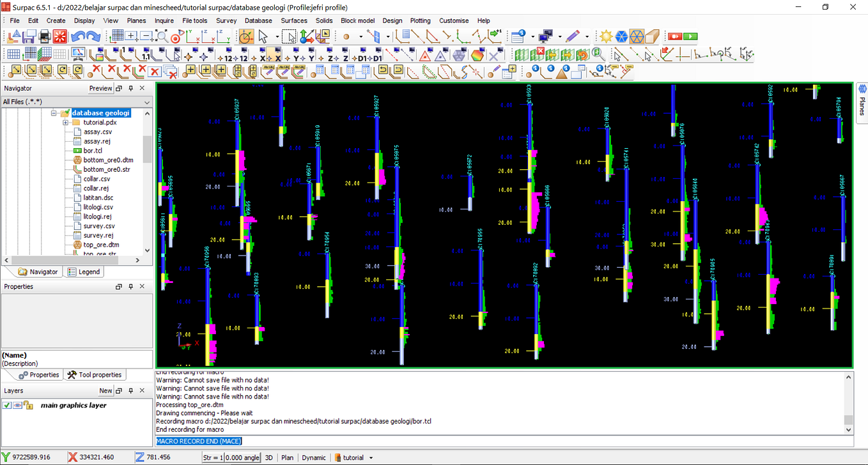
Task: Create a layer with the New button
Action: [105, 390]
